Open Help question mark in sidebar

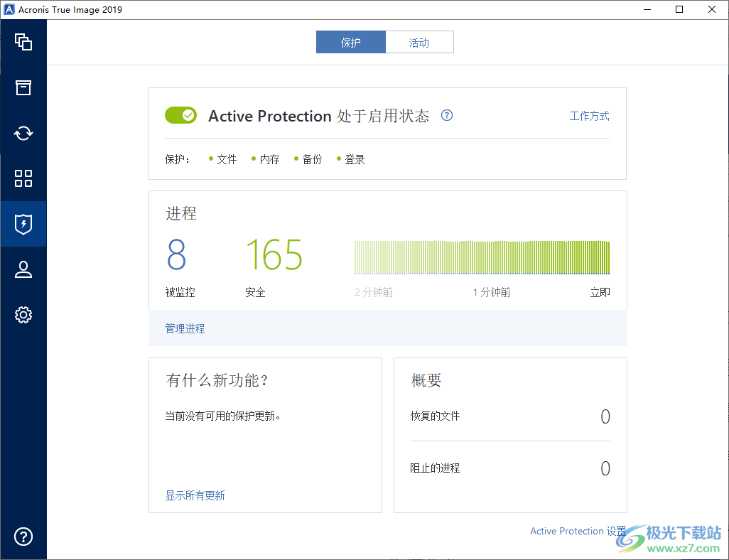coord(23,537)
